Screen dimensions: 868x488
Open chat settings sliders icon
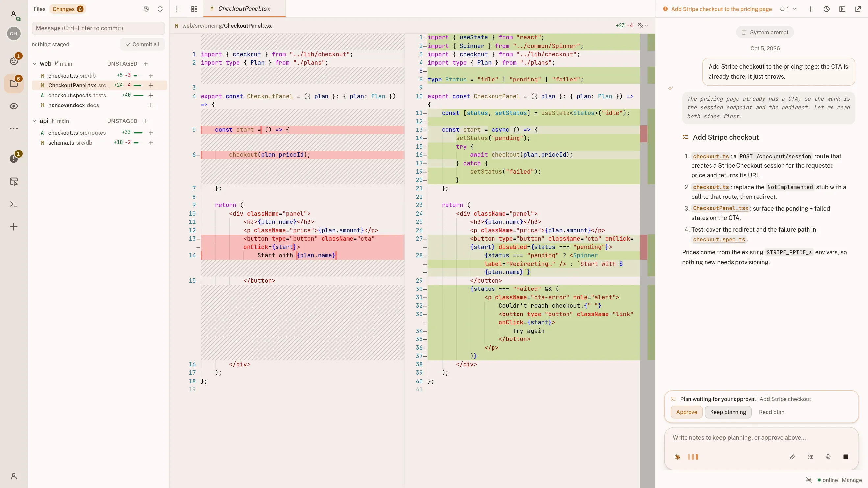pyautogui.click(x=810, y=457)
